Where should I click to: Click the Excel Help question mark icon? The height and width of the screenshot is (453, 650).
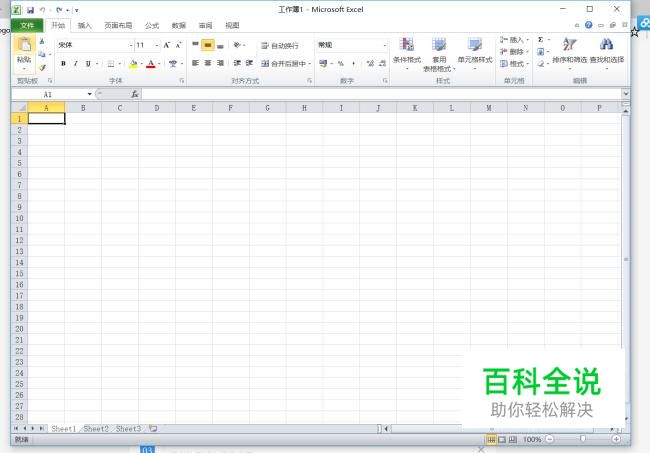(589, 25)
